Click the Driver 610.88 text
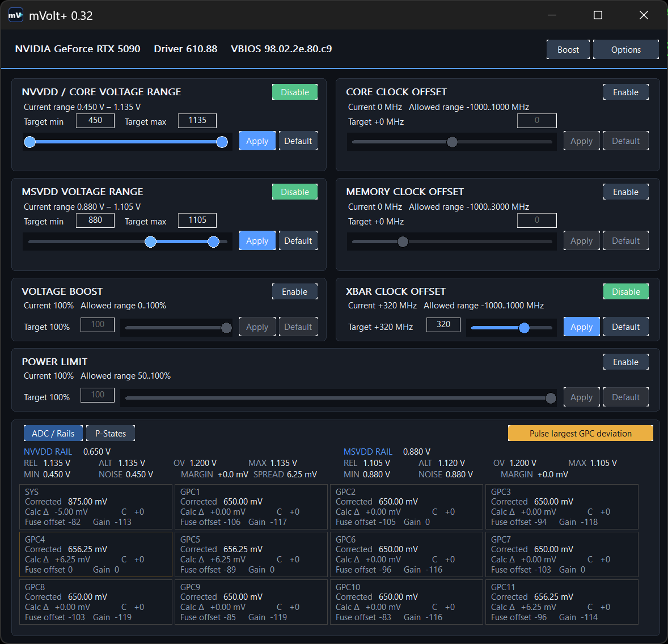Image resolution: width=668 pixels, height=644 pixels. [185, 49]
